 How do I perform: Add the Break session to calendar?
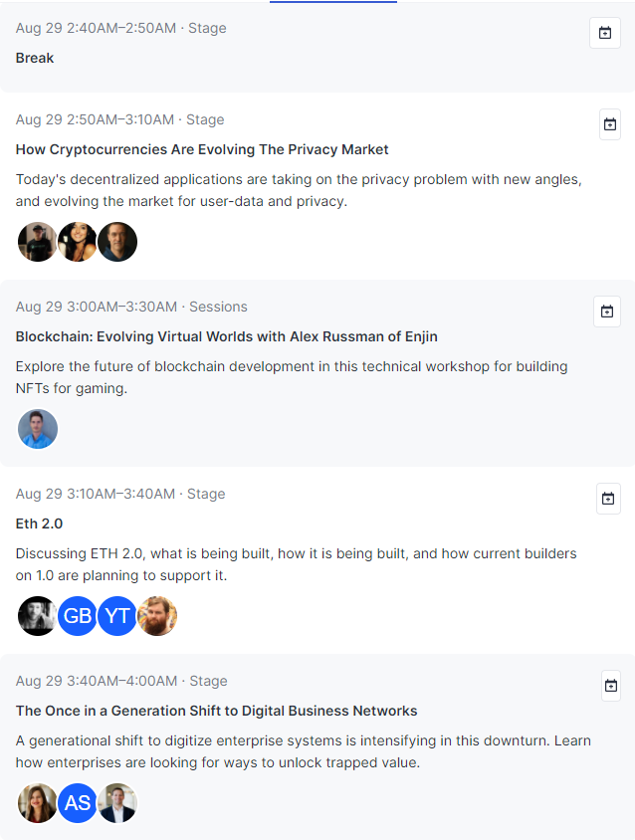605,33
